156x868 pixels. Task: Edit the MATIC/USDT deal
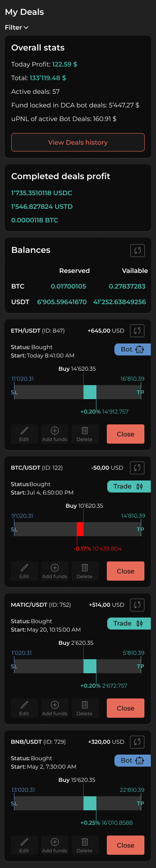click(x=24, y=708)
